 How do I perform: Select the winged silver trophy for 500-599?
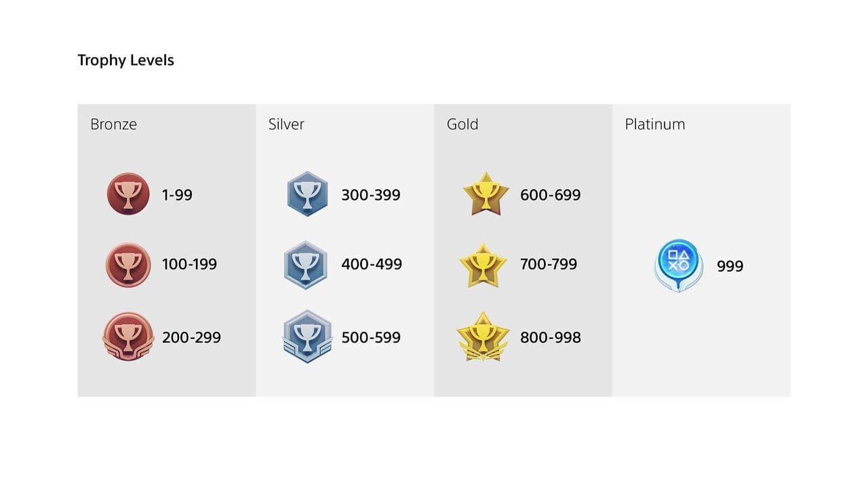(307, 337)
